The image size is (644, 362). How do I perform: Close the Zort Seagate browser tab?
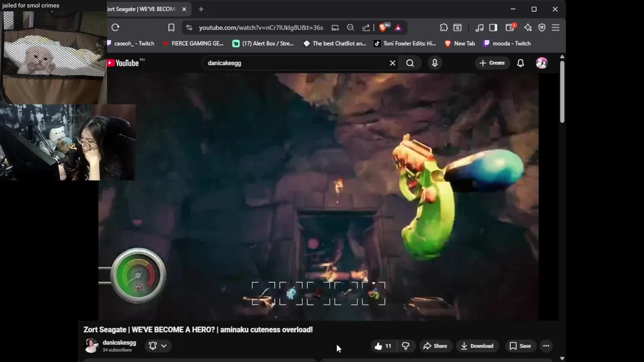pyautogui.click(x=184, y=9)
